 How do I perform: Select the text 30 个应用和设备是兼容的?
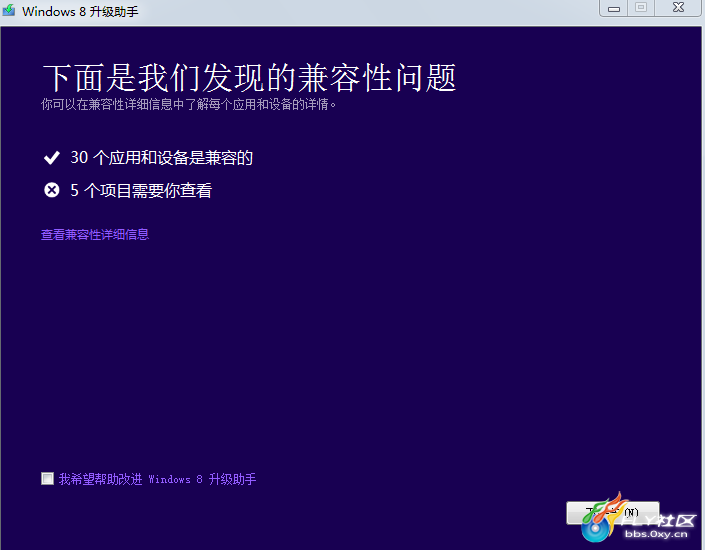click(161, 158)
